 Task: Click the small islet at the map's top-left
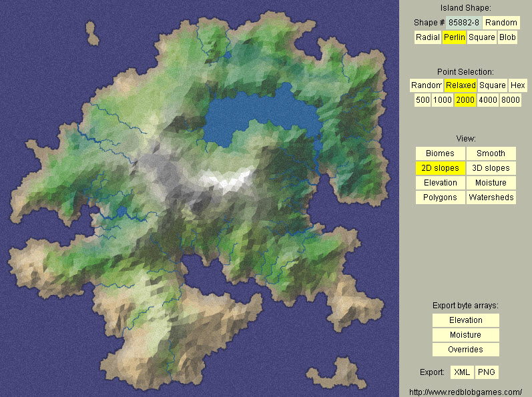[92, 33]
